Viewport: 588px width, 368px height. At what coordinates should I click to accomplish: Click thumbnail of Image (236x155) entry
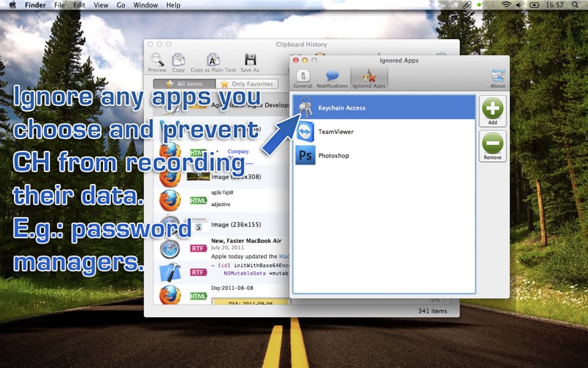coord(198,225)
